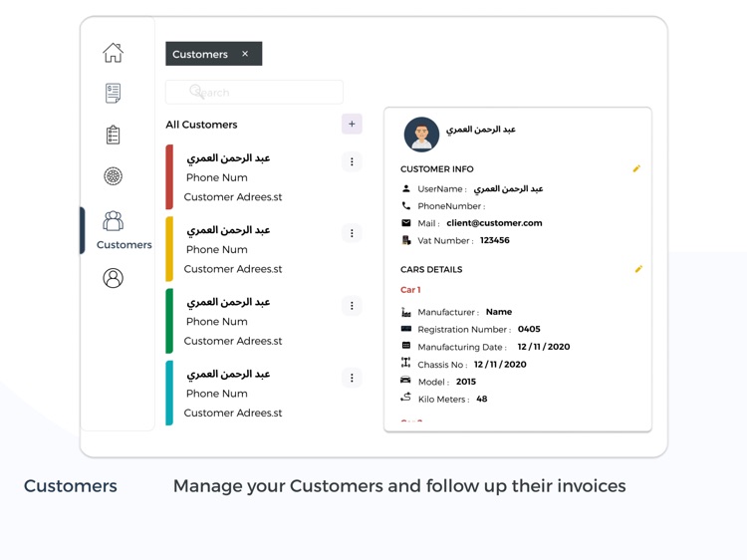The width and height of the screenshot is (747, 560).
Task: Select the Vat Number value 123456
Action: pos(494,240)
